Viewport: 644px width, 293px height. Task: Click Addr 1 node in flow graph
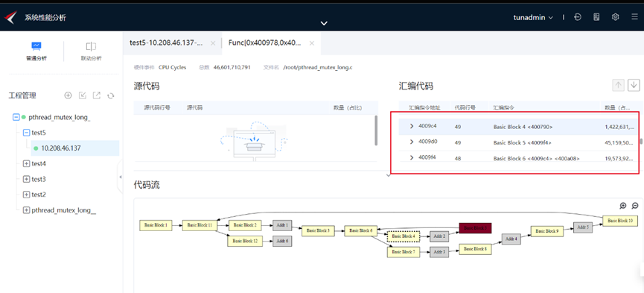click(x=282, y=225)
